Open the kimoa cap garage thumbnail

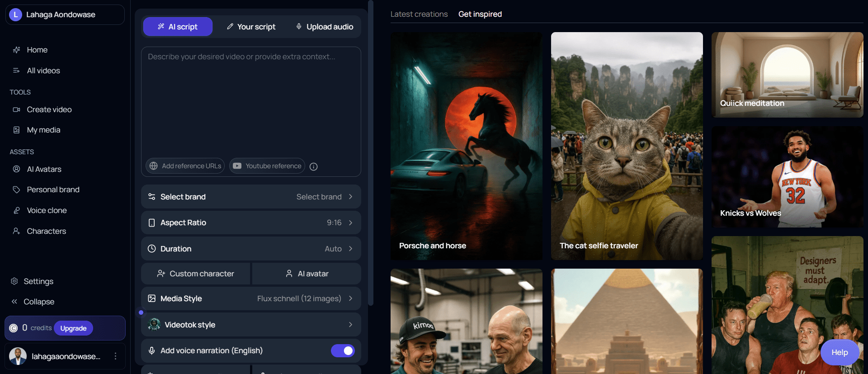[x=466, y=321]
